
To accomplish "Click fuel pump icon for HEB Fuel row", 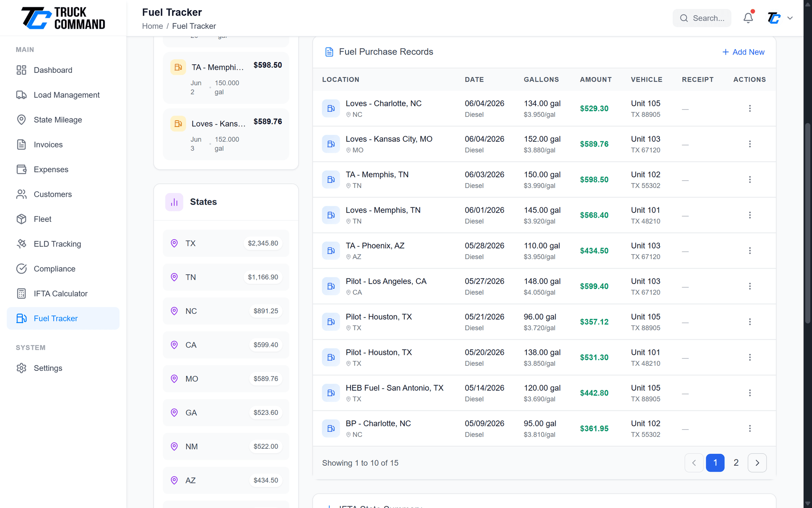I will pyautogui.click(x=331, y=393).
